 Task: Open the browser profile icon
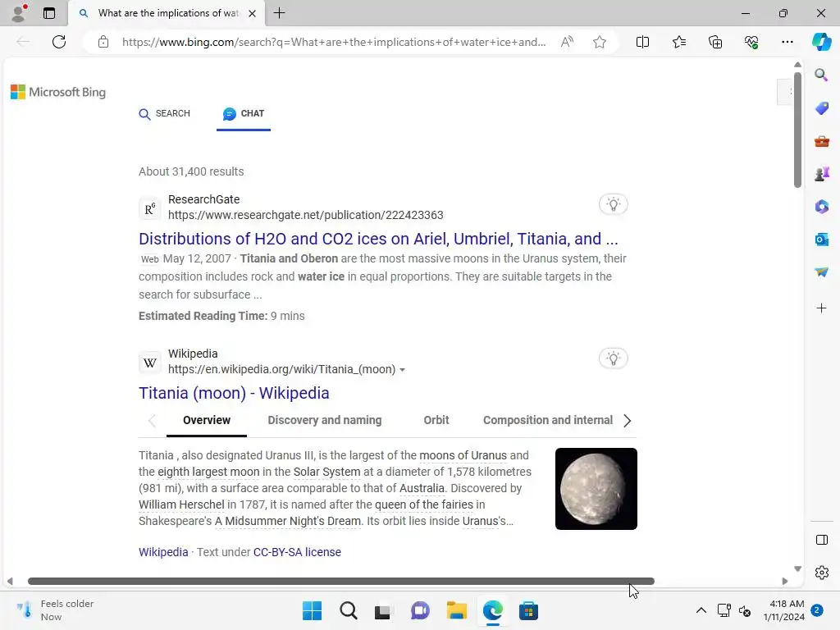(x=20, y=13)
